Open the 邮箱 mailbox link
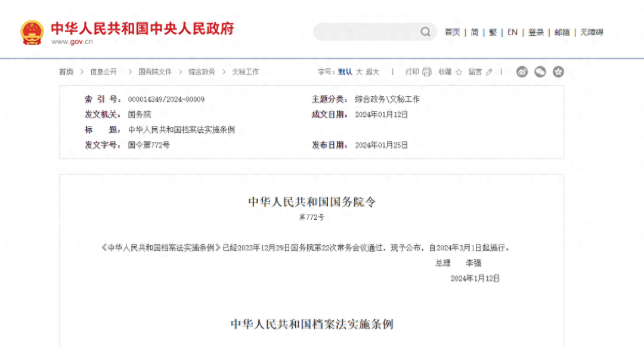The image size is (644, 347). click(562, 32)
